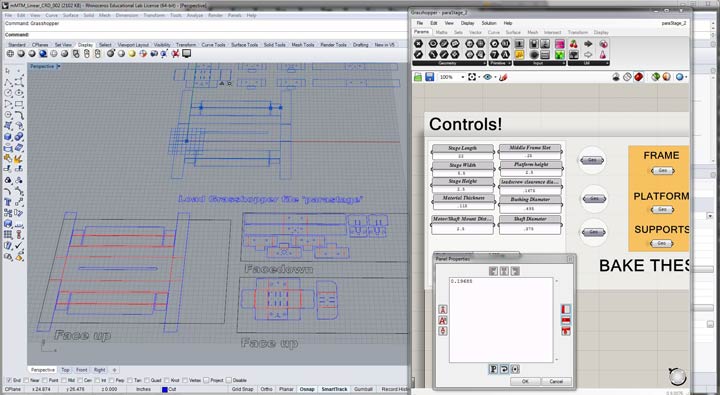Open the Perspective viewport title dropdown
Image resolution: width=720 pixels, height=395 pixels.
(59, 67)
